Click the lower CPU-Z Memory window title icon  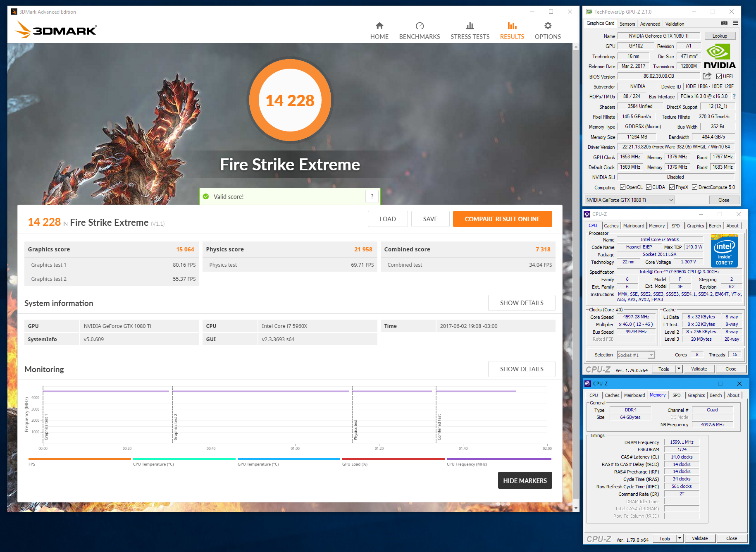[x=588, y=384]
